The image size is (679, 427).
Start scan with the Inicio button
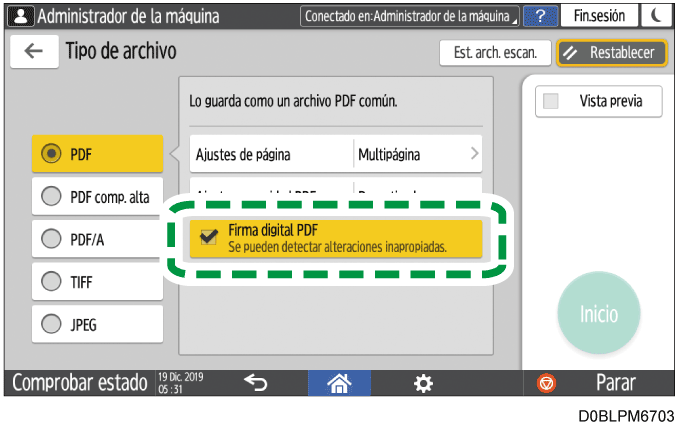pos(599,314)
